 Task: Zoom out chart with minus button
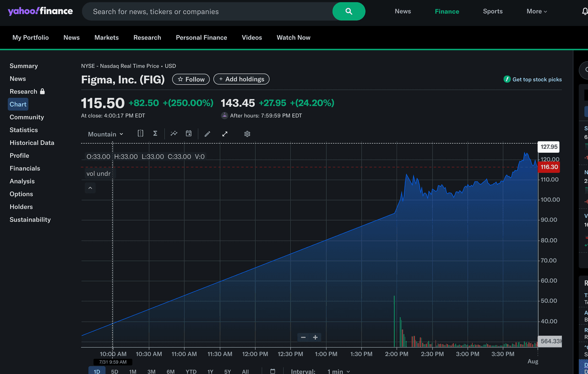(303, 337)
